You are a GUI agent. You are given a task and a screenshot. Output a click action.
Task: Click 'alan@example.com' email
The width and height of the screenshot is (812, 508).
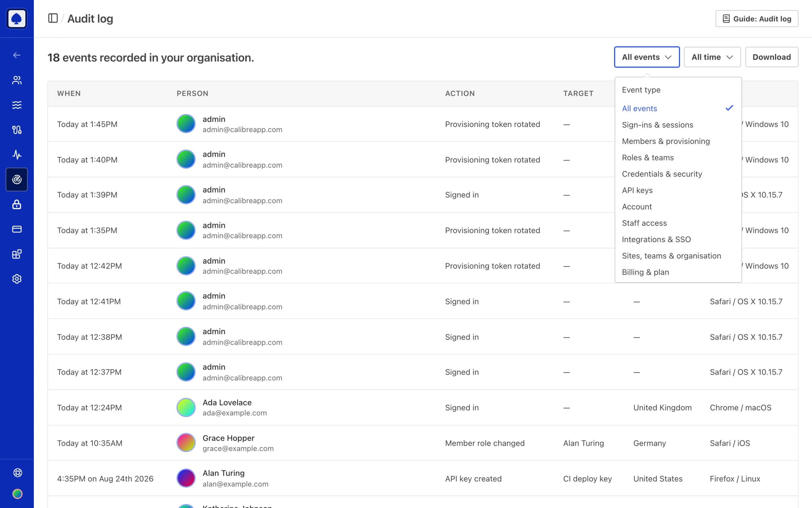235,484
